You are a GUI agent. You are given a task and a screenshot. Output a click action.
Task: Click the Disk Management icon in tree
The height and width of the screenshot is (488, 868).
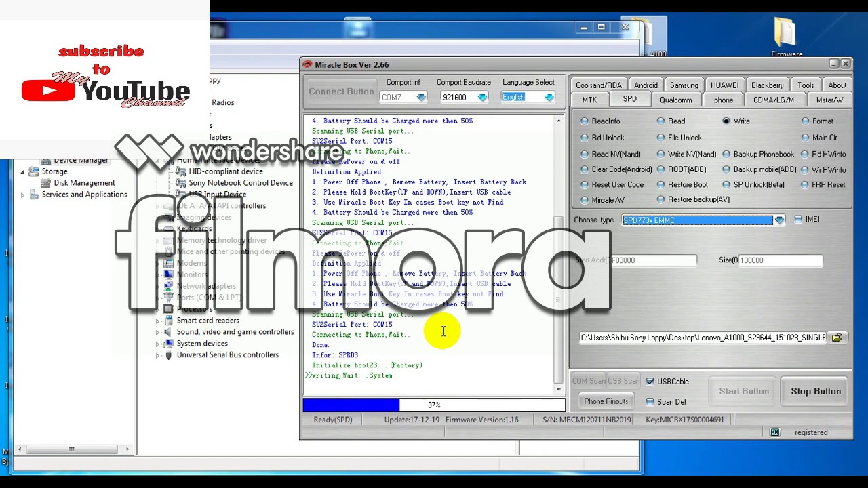click(45, 183)
